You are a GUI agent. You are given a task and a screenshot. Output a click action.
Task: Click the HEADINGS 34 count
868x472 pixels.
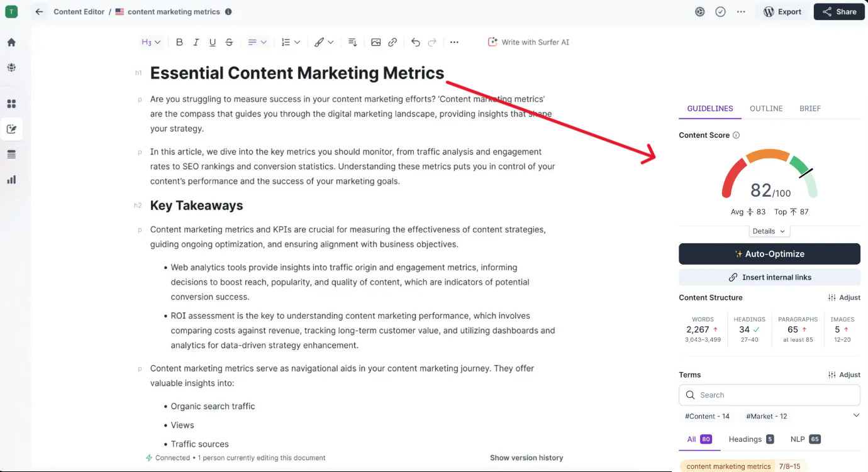coord(750,329)
